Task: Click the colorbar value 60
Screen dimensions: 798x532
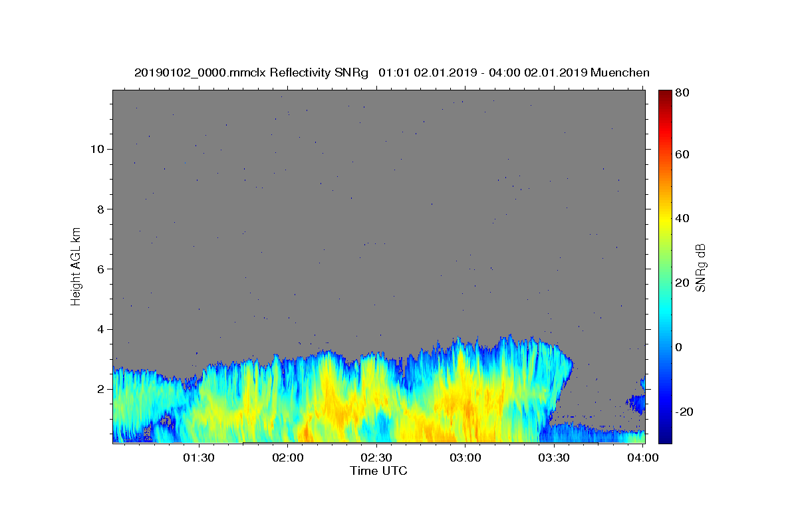Action: 682,154
